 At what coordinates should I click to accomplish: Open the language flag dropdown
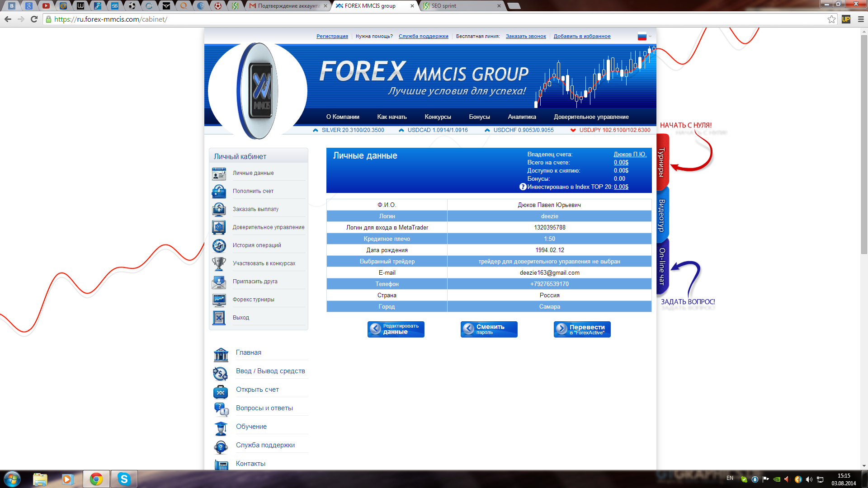pyautogui.click(x=645, y=37)
